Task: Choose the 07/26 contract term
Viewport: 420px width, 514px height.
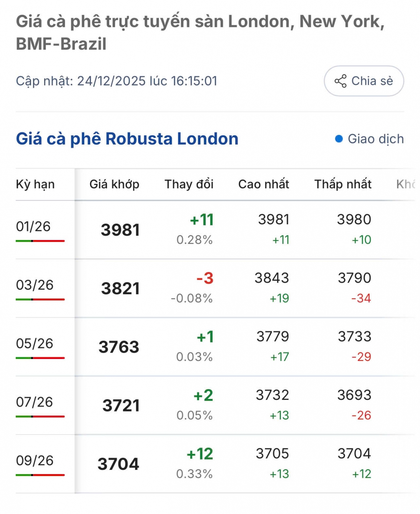Action: click(34, 402)
